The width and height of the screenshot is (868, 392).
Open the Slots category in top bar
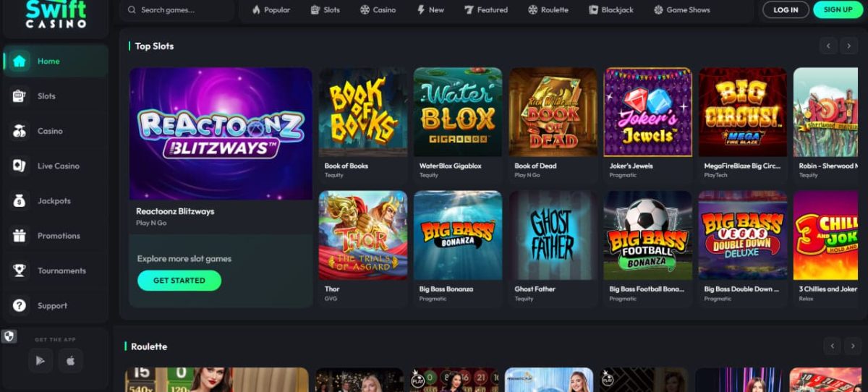point(325,10)
